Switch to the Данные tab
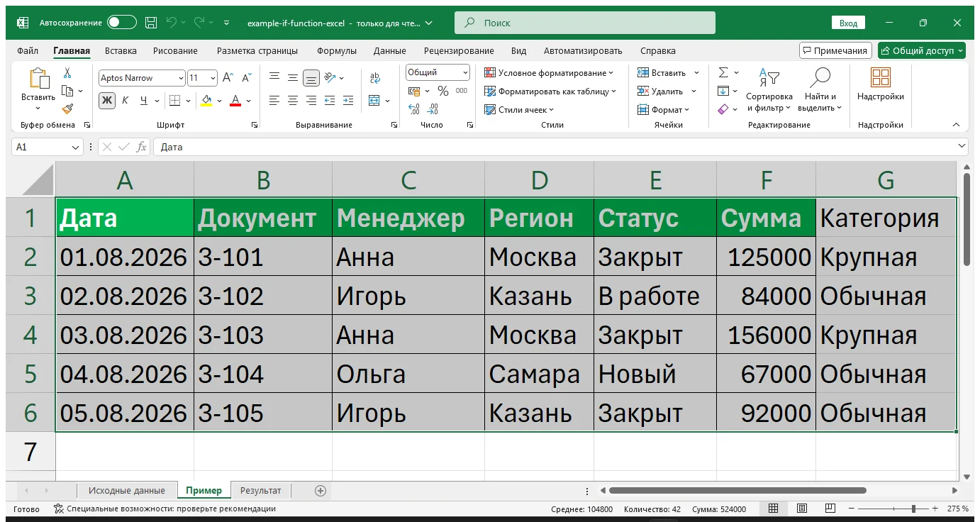The width and height of the screenshot is (980, 522). (x=390, y=50)
